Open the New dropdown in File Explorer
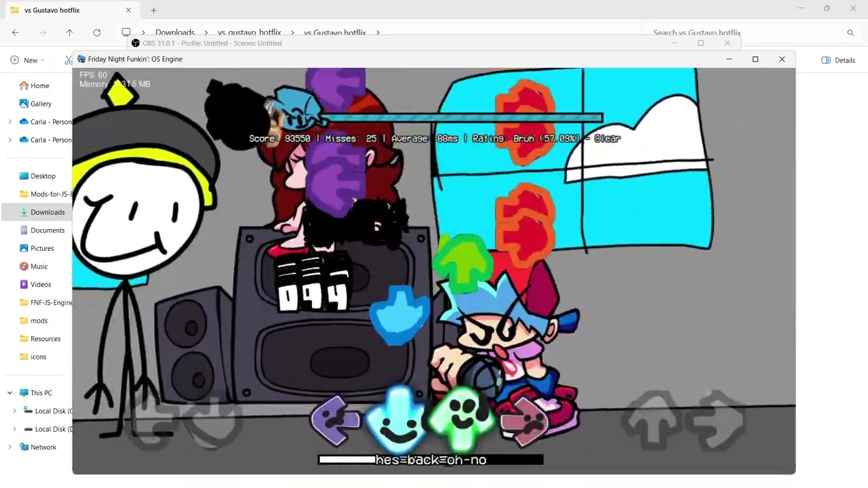This screenshot has height=488, width=868. tap(28, 60)
